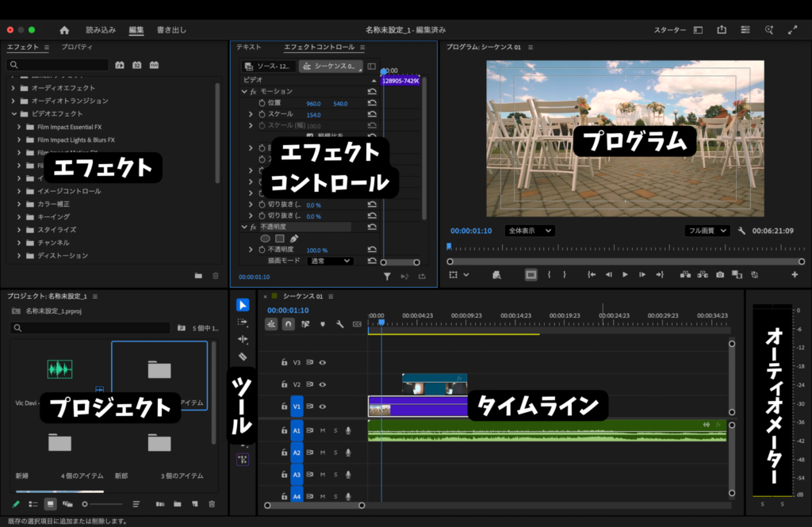Select the Selection arrow tool
Viewport: 812px width, 527px height.
(x=243, y=305)
